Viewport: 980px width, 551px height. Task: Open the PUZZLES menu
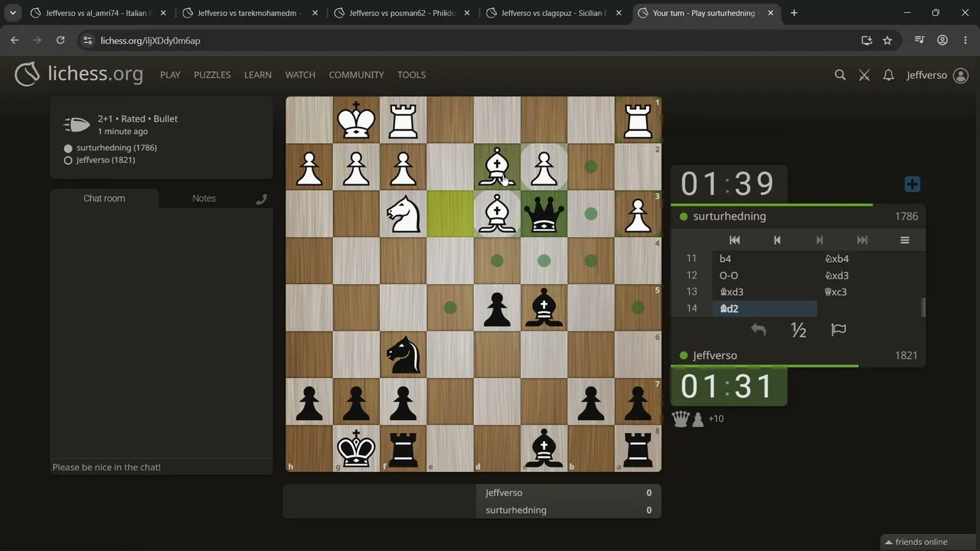point(212,75)
